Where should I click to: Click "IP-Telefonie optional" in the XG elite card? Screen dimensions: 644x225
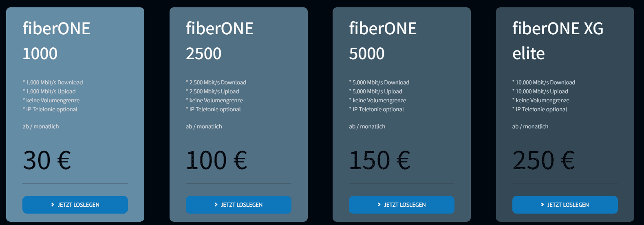point(541,109)
